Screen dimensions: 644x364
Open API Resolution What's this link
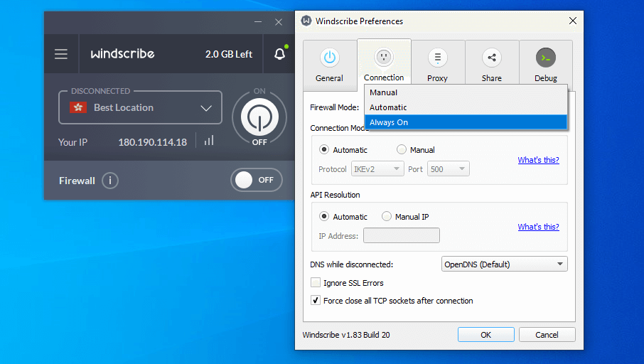(539, 226)
